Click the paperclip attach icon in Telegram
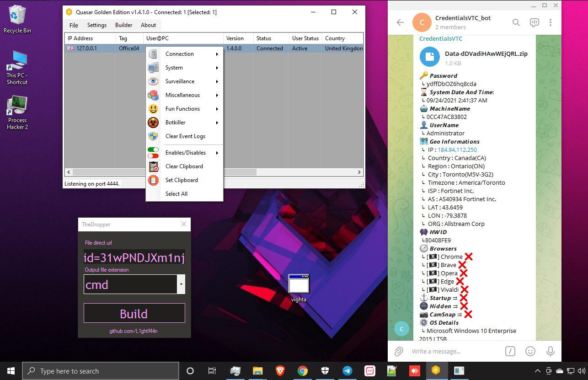The width and height of the screenshot is (588, 380). [399, 351]
